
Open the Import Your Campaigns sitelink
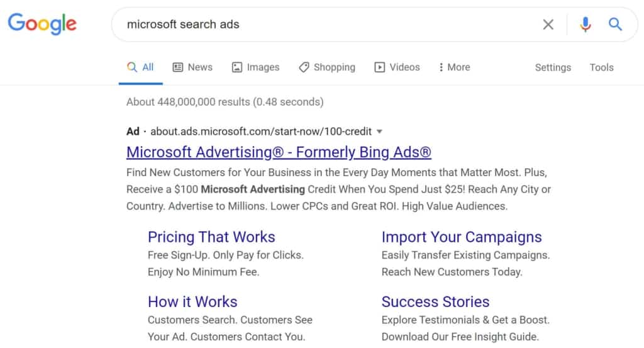pyautogui.click(x=461, y=237)
